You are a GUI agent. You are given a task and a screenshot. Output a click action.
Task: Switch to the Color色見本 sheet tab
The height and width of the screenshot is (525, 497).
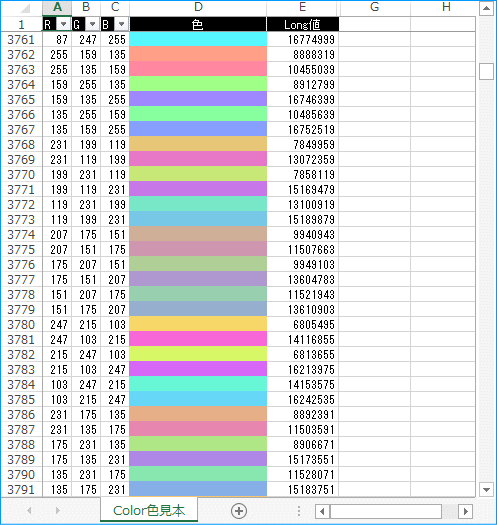(x=149, y=511)
